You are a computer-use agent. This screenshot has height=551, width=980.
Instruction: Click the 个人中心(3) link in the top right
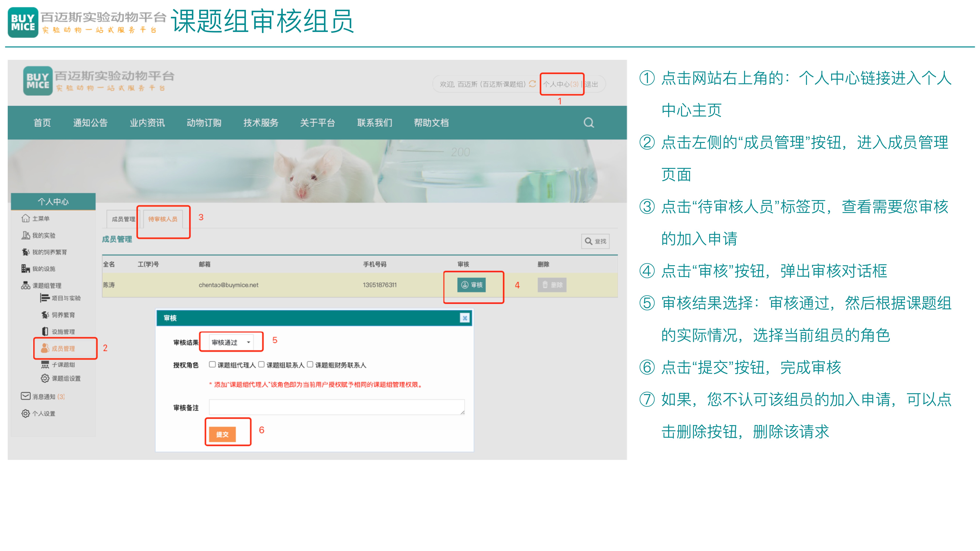[561, 84]
